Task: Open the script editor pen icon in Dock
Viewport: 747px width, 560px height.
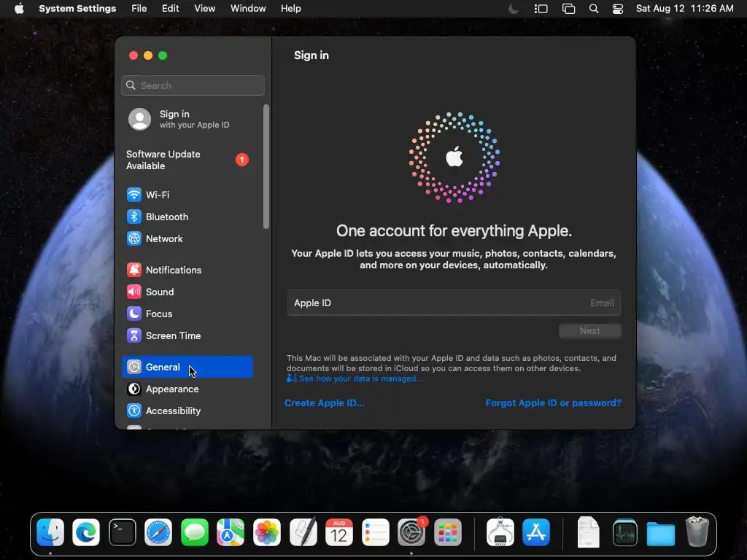Action: pyautogui.click(x=303, y=532)
